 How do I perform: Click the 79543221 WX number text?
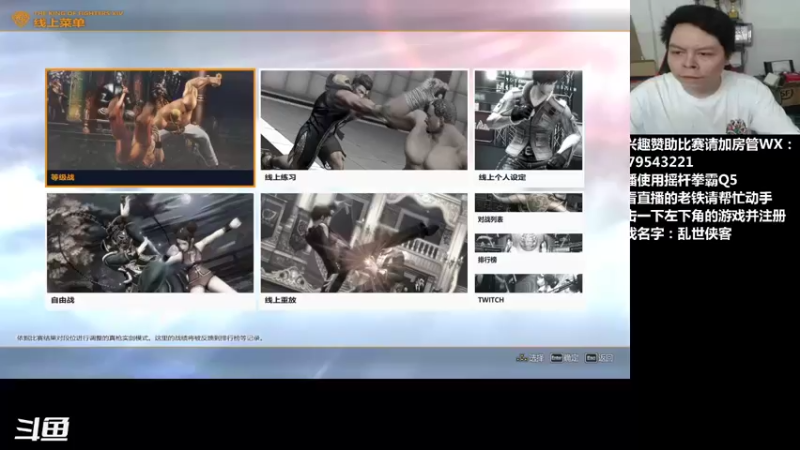tap(662, 162)
